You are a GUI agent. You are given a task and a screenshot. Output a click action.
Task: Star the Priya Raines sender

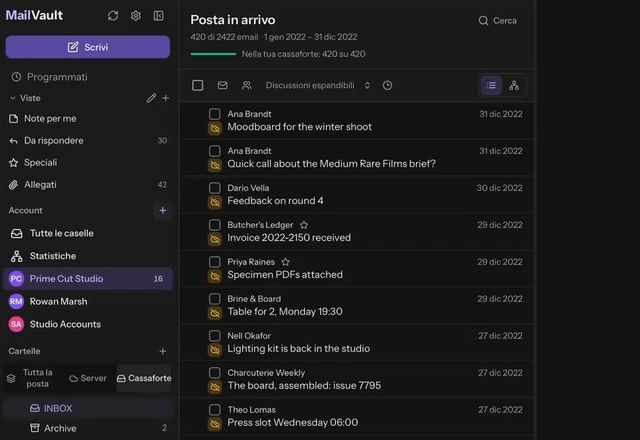pyautogui.click(x=286, y=262)
